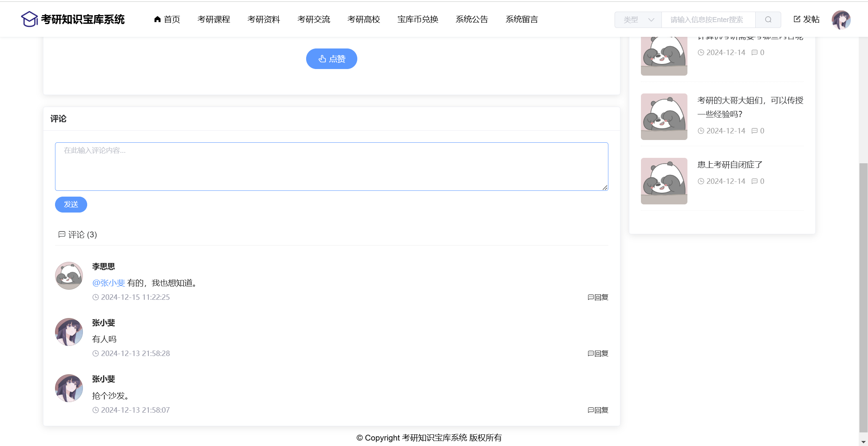Viewport: 868px width, 446px height.
Task: Reply to the 有人吗 comment
Action: tap(598, 354)
